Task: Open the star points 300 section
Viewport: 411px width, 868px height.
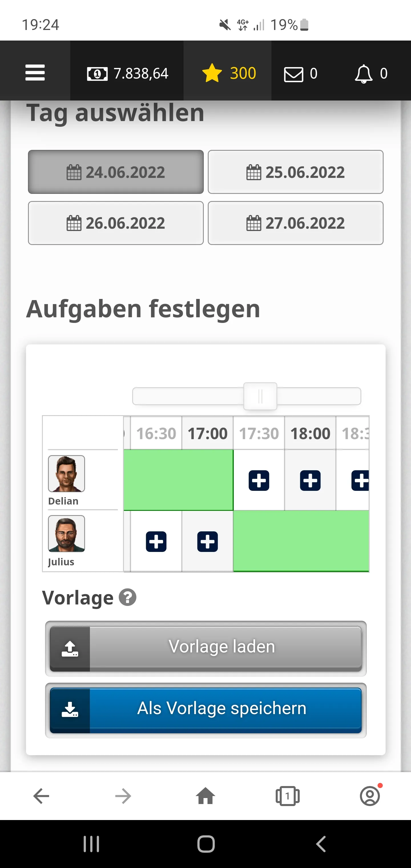Action: point(228,73)
